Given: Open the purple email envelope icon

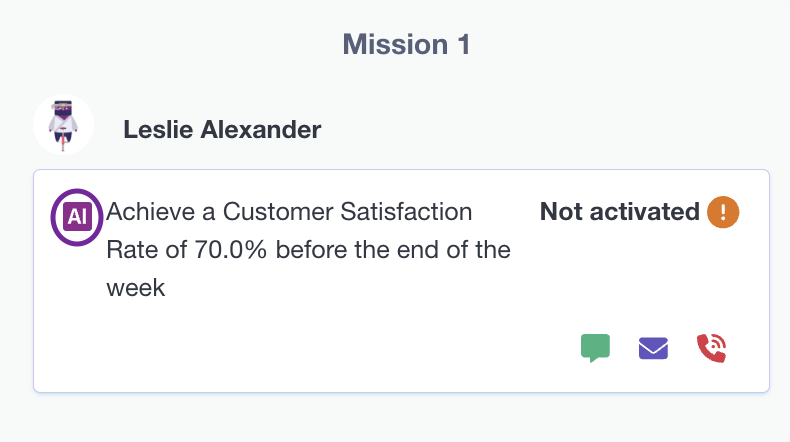Looking at the screenshot, I should click(x=653, y=348).
